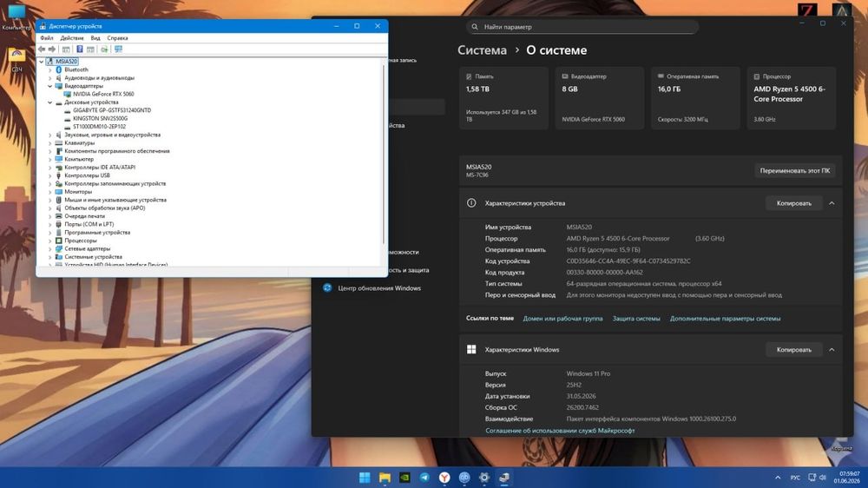
Task: Collapse the Видеоадаптеры category
Action: coord(49,87)
